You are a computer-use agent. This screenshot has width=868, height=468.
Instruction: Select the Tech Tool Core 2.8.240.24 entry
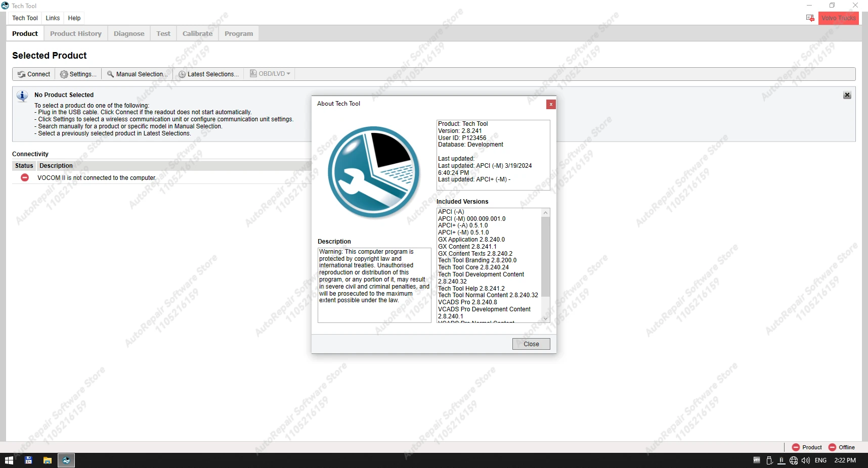(x=473, y=267)
